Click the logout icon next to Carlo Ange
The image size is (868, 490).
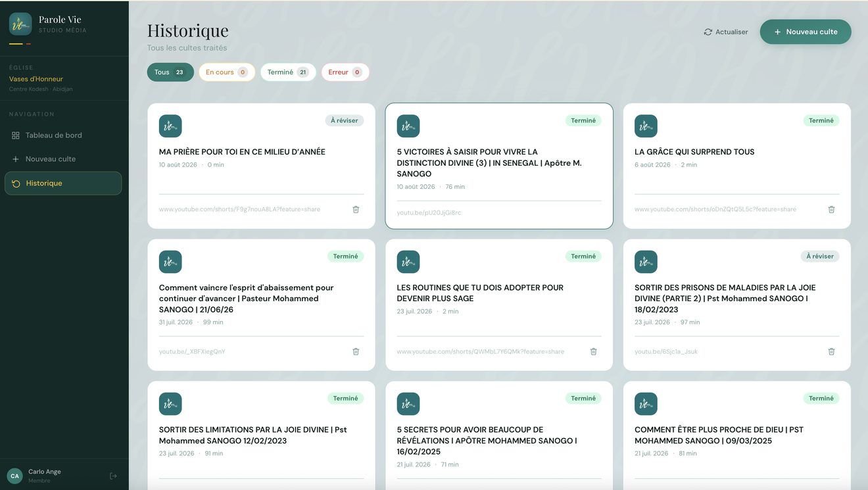[x=113, y=476]
